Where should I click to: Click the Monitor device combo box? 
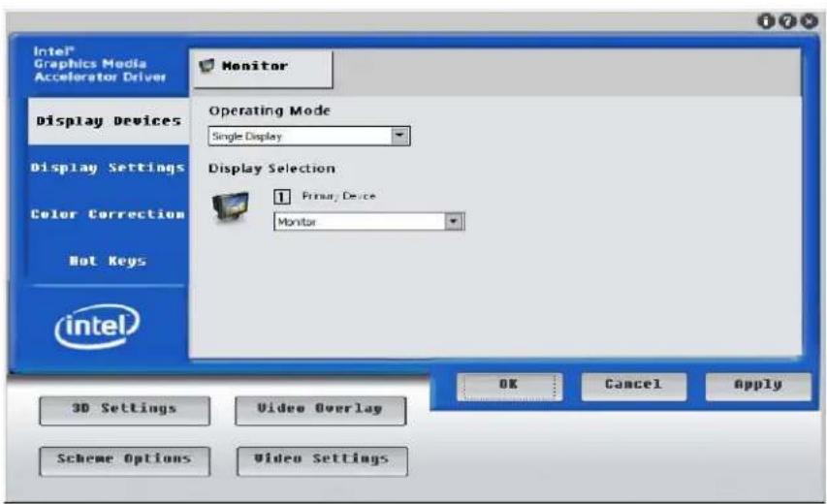(369, 221)
